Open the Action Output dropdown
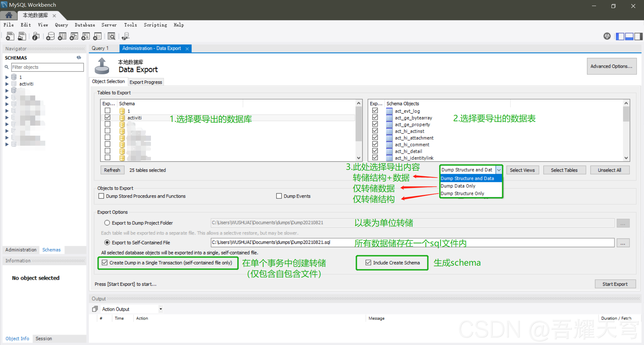Screen dimensions: 644x345 click(x=161, y=309)
